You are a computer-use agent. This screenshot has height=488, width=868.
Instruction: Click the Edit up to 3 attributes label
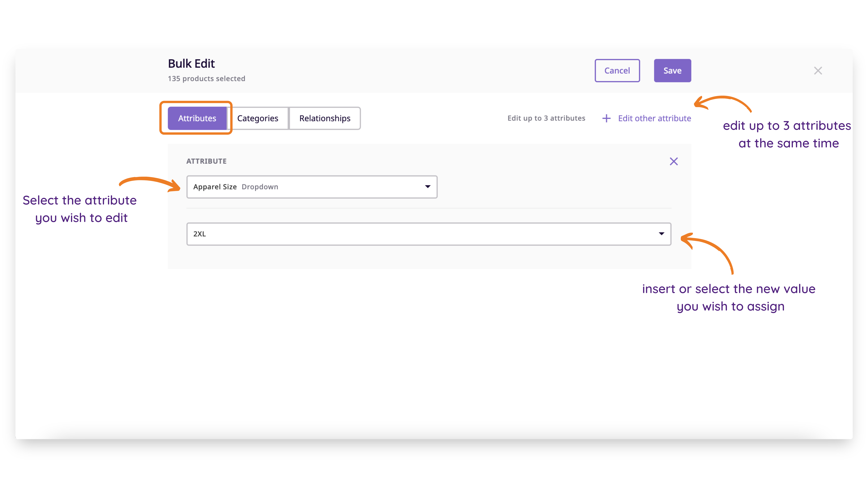(546, 118)
